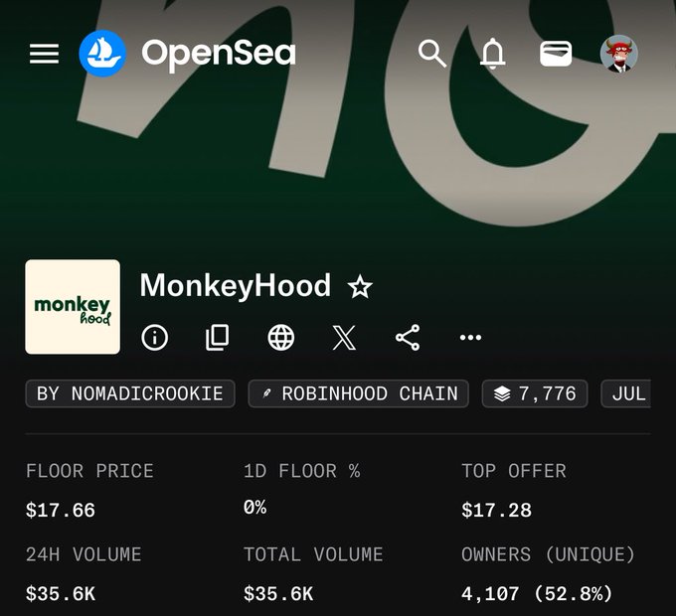Click the BY NOMADICROOKIE creator tag
The height and width of the screenshot is (616, 676).
(130, 393)
